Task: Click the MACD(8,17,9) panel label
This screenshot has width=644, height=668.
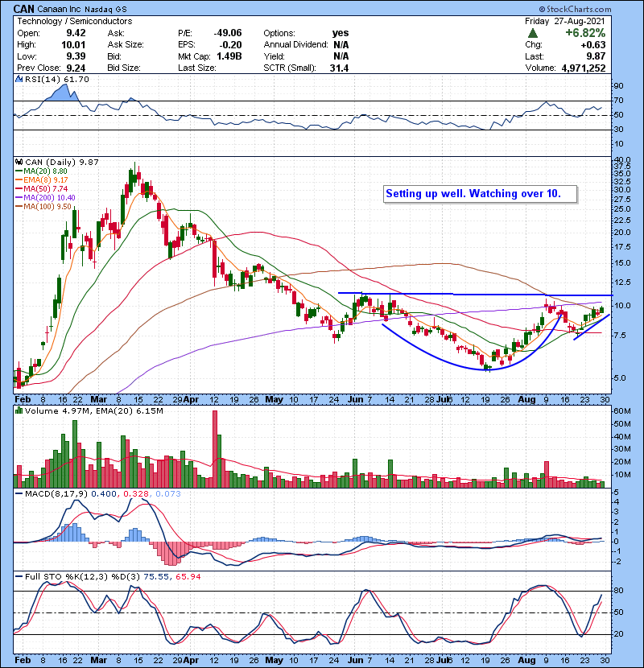Action: click(x=56, y=494)
